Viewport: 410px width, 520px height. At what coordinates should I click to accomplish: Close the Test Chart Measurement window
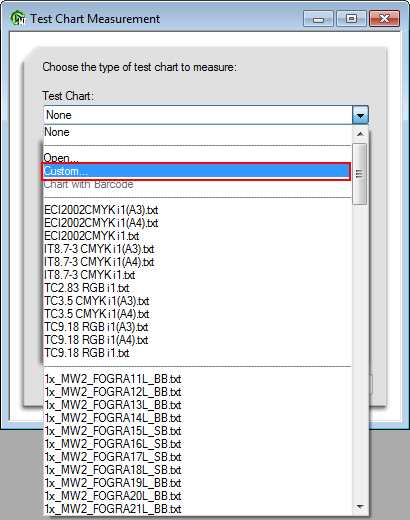[384, 19]
